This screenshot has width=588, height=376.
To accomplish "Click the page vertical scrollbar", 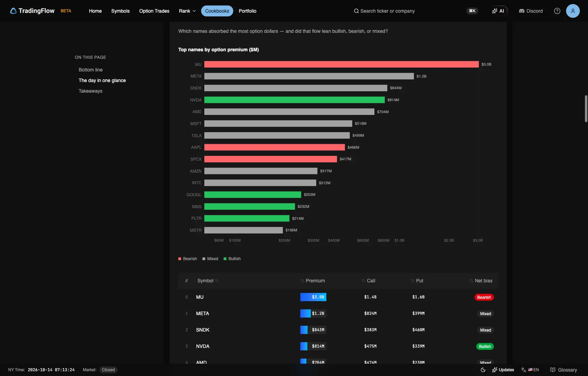I will (x=586, y=109).
